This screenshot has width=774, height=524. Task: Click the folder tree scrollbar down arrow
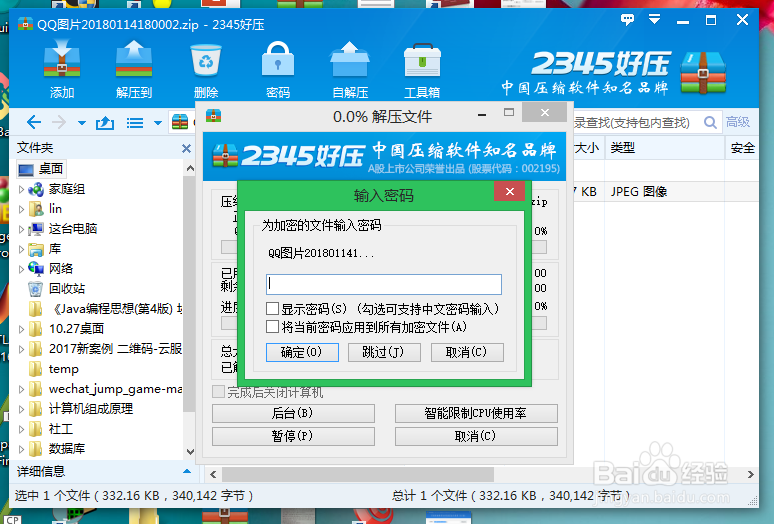(x=190, y=451)
